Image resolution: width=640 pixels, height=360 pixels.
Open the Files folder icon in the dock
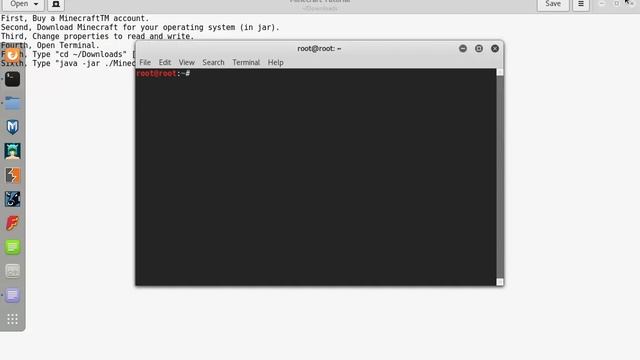coord(12,103)
